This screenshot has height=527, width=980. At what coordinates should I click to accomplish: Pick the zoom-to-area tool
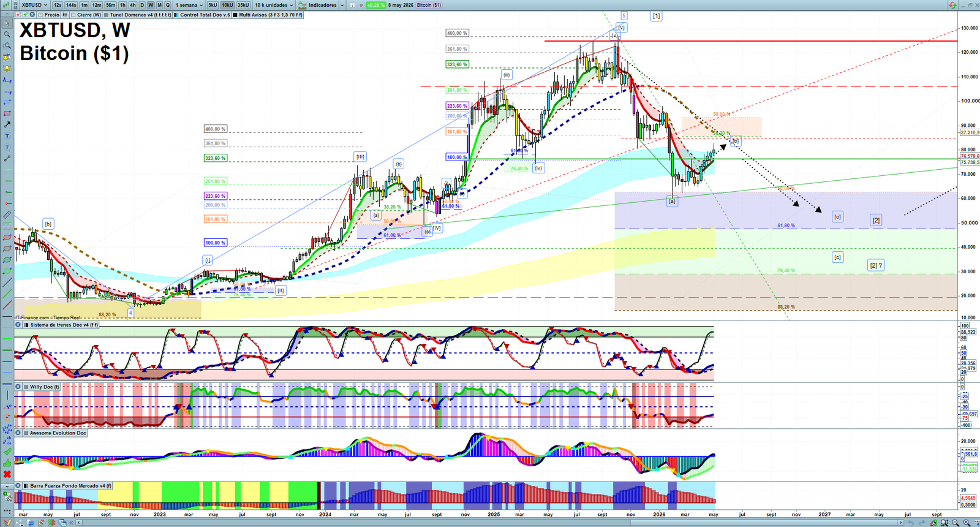tap(7, 45)
